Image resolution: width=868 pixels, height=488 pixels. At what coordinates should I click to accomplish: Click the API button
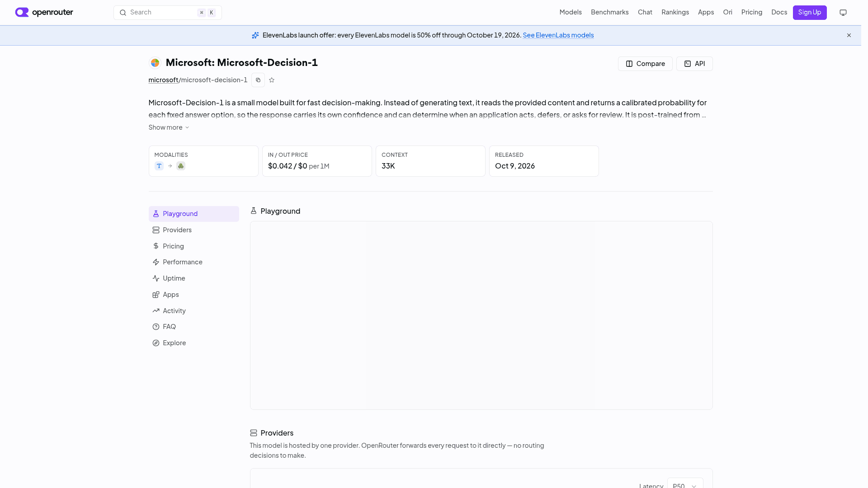tap(694, 64)
